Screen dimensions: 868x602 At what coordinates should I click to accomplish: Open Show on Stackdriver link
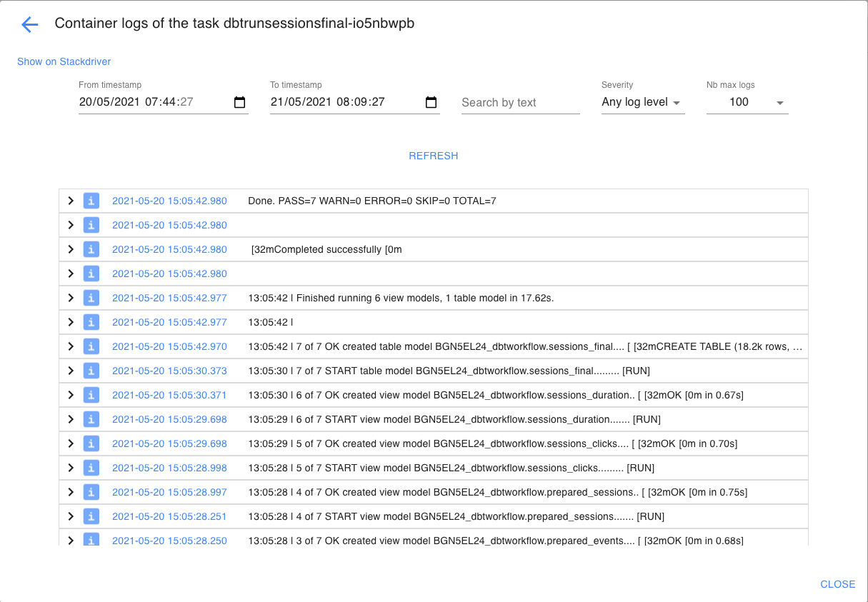64,61
